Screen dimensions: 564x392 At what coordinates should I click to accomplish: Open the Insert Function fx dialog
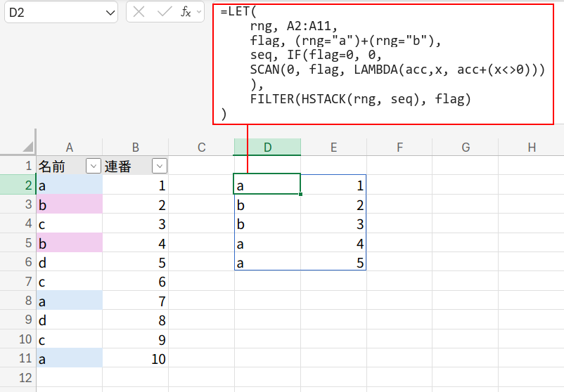pyautogui.click(x=186, y=12)
